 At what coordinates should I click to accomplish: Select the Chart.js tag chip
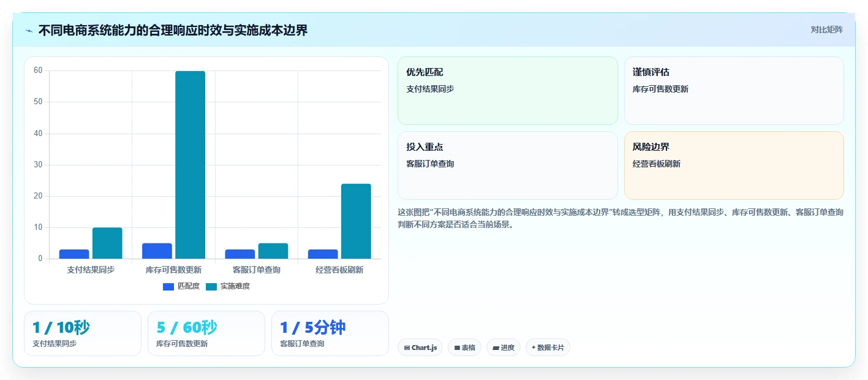point(420,348)
